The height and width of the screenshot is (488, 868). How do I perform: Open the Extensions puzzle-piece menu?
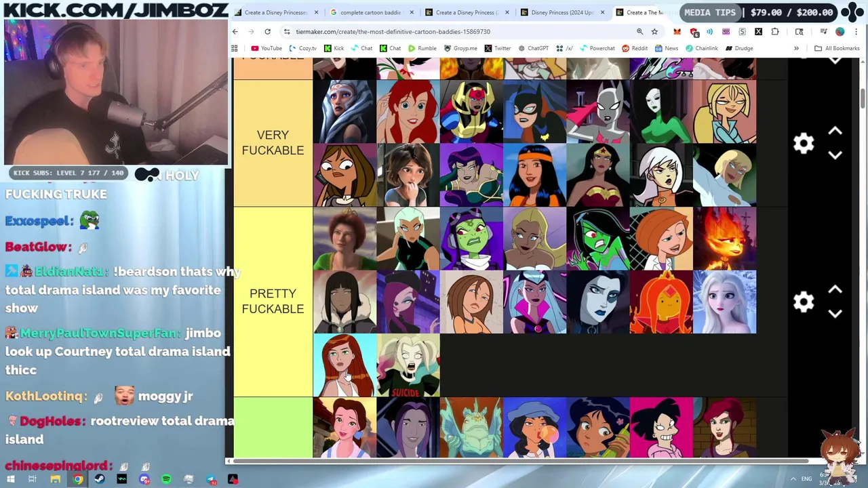[x=775, y=32]
